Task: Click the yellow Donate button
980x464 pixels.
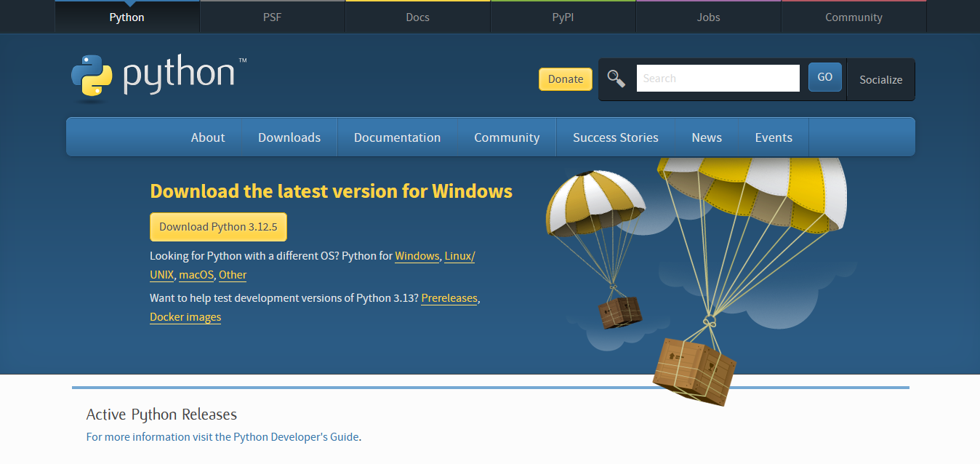Action: pyautogui.click(x=566, y=79)
